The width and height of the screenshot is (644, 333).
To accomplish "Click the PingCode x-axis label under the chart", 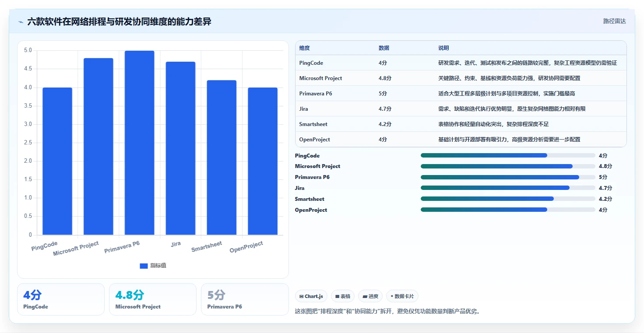I will click(44, 245).
